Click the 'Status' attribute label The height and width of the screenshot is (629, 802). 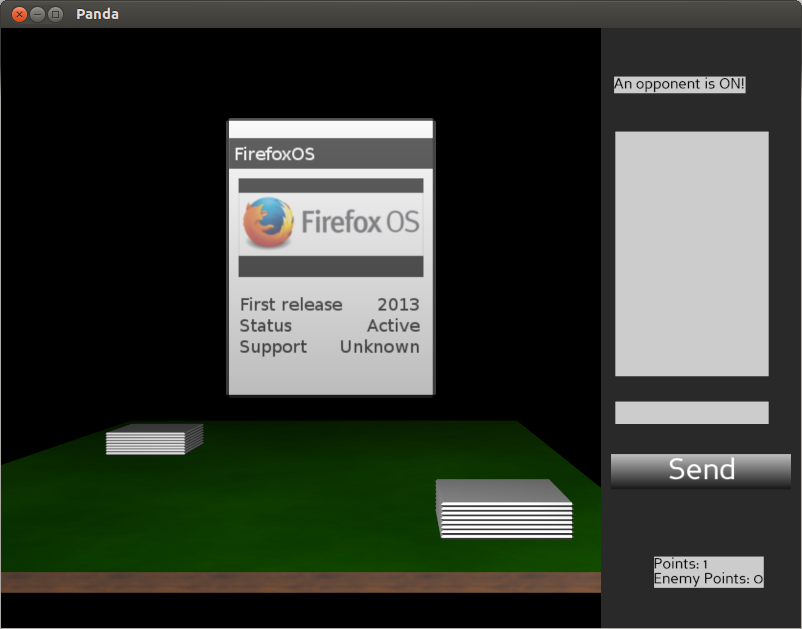click(265, 326)
